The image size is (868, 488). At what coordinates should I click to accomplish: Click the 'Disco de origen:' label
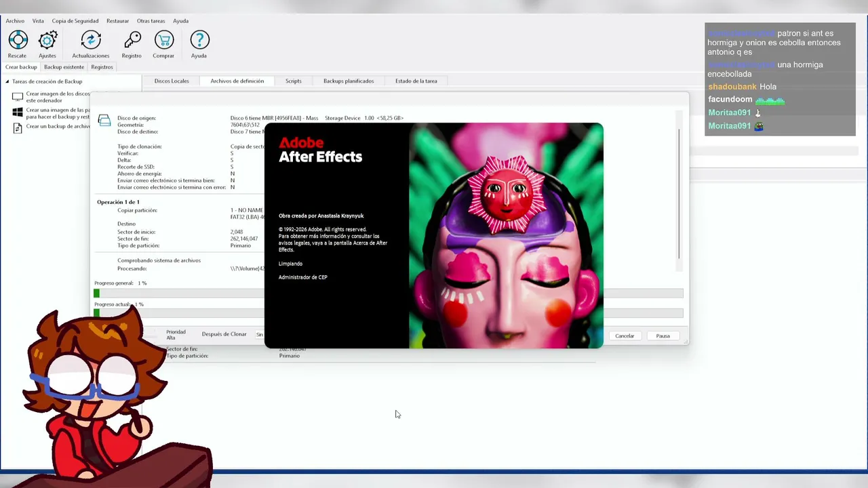click(x=136, y=118)
